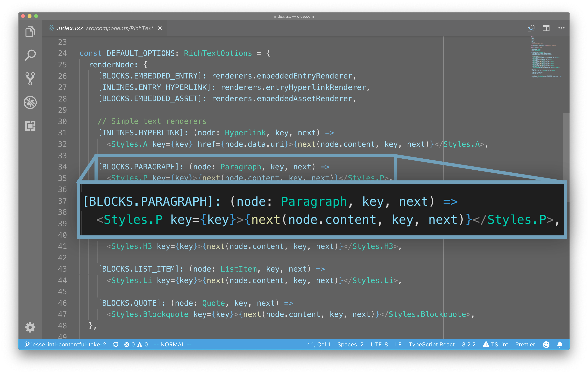Open the Manage gear menu
The width and height of the screenshot is (588, 374).
point(30,327)
